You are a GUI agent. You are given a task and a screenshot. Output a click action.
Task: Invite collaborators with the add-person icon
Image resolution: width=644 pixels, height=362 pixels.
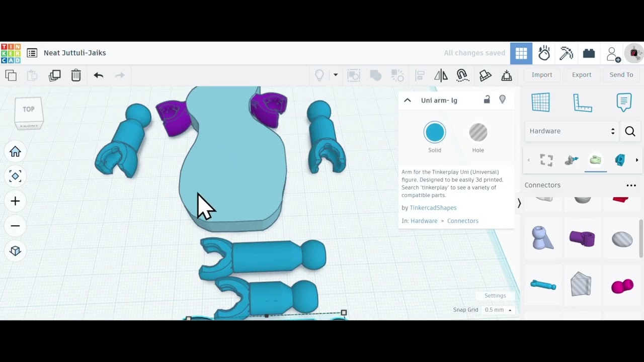click(613, 54)
